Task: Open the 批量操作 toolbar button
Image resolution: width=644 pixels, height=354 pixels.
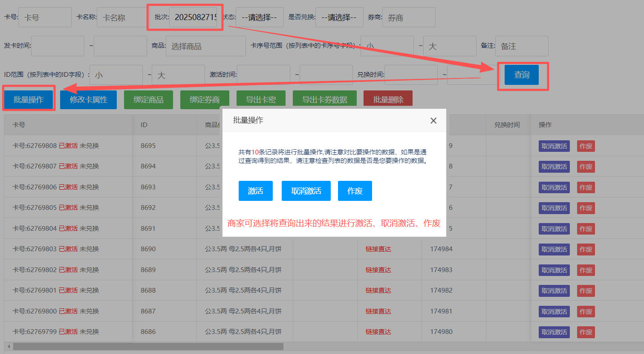Action: coord(29,100)
